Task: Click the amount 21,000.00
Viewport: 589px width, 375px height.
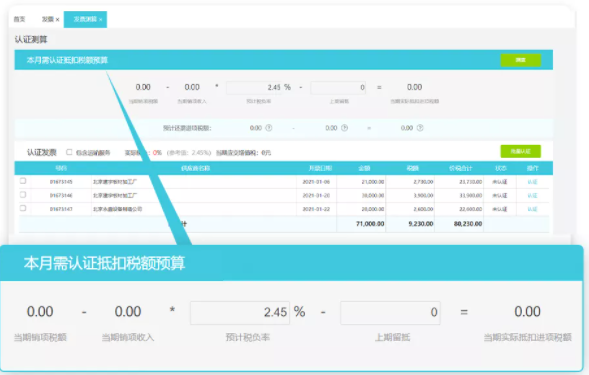Action: click(373, 182)
